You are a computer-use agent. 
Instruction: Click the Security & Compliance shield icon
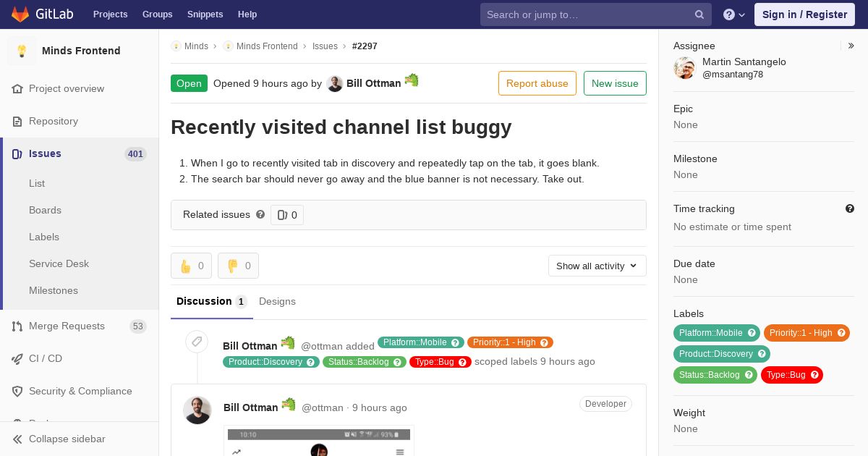tap(17, 391)
